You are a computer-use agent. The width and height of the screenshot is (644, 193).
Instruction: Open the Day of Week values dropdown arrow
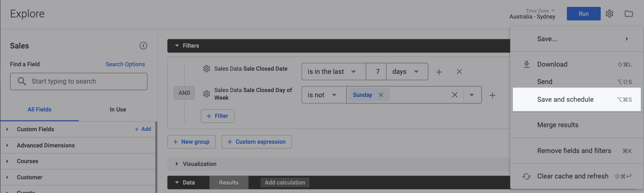tap(472, 95)
